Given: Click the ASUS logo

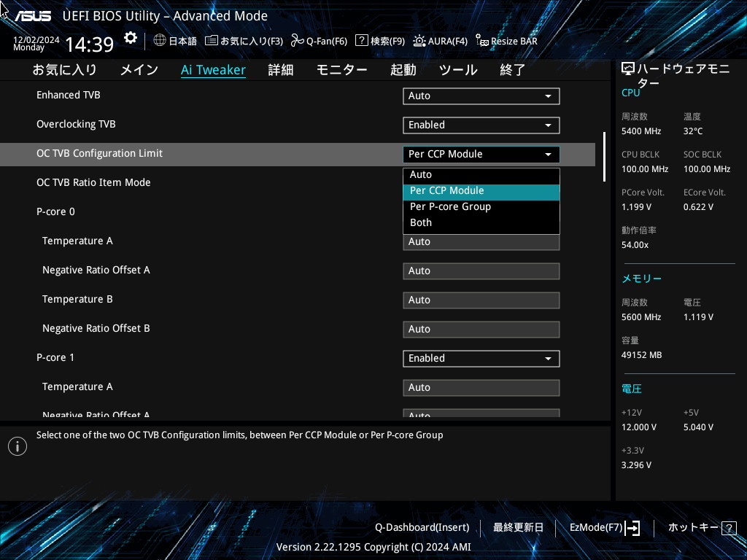Looking at the screenshot, I should coord(33,16).
